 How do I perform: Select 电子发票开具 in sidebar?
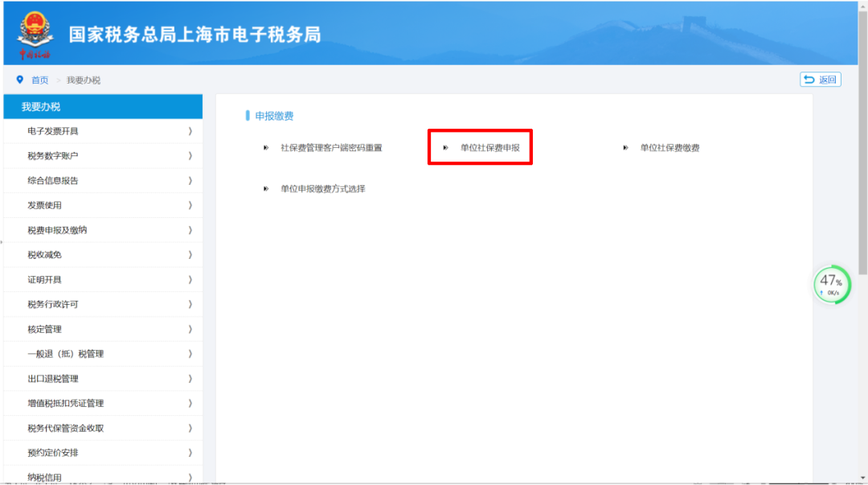(x=103, y=131)
